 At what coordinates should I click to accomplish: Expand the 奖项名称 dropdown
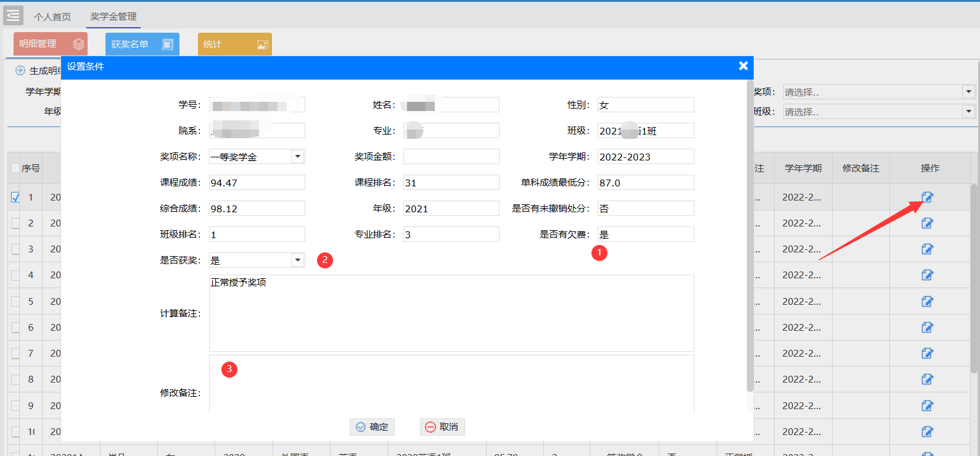click(x=298, y=157)
